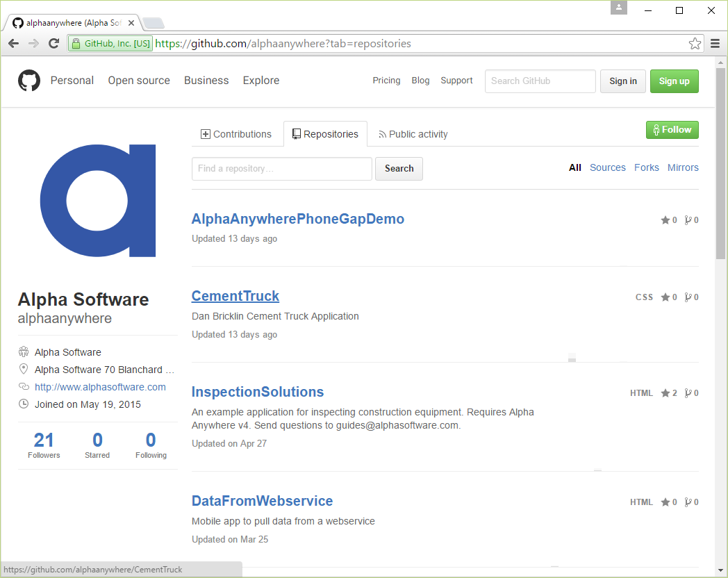The width and height of the screenshot is (728, 578).
Task: Open Chrome hamburger menu
Action: 715,44
